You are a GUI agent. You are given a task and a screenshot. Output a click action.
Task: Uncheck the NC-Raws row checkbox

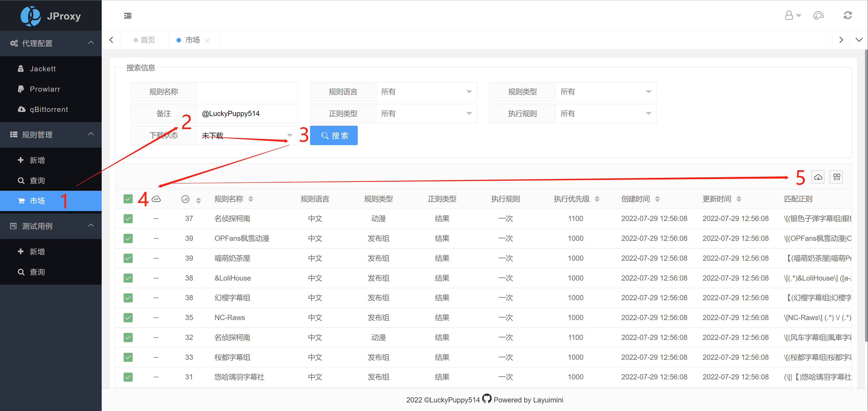click(x=128, y=318)
